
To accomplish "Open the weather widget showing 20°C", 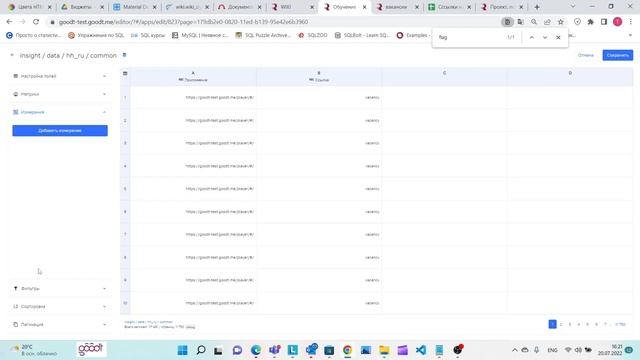I will click(x=34, y=350).
